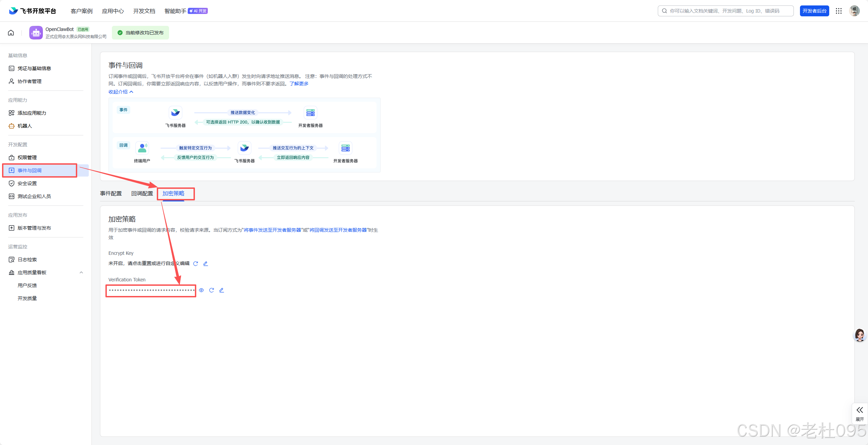868x445 pixels.
Task: Click the OpenClawBot app robot icon
Action: (x=36, y=33)
